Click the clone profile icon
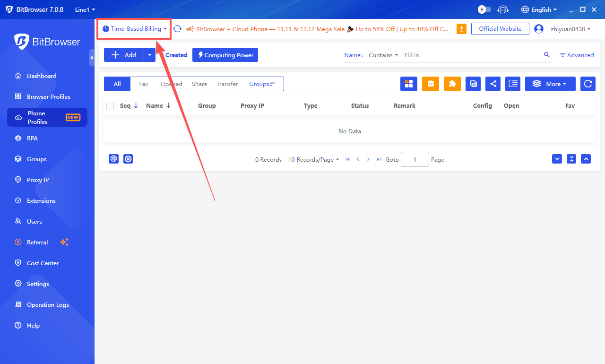605x364 pixels. coord(473,84)
